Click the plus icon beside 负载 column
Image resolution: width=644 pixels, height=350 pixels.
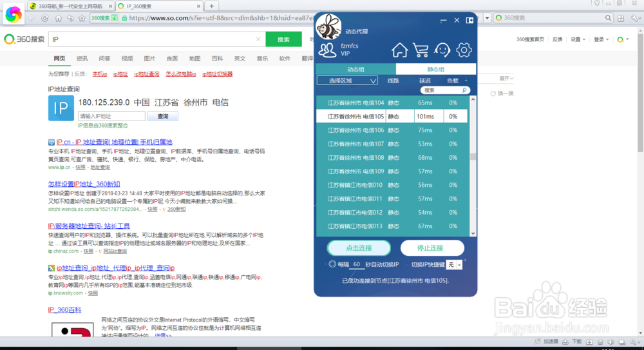point(466,81)
